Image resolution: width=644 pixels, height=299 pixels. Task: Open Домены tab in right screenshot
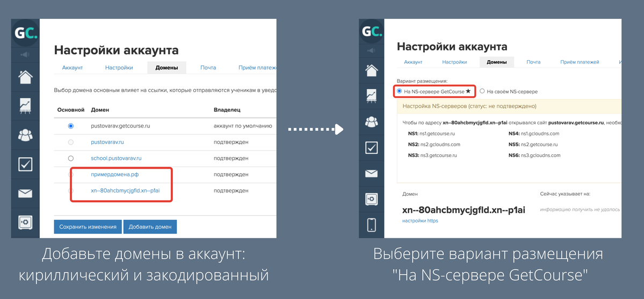pos(496,62)
